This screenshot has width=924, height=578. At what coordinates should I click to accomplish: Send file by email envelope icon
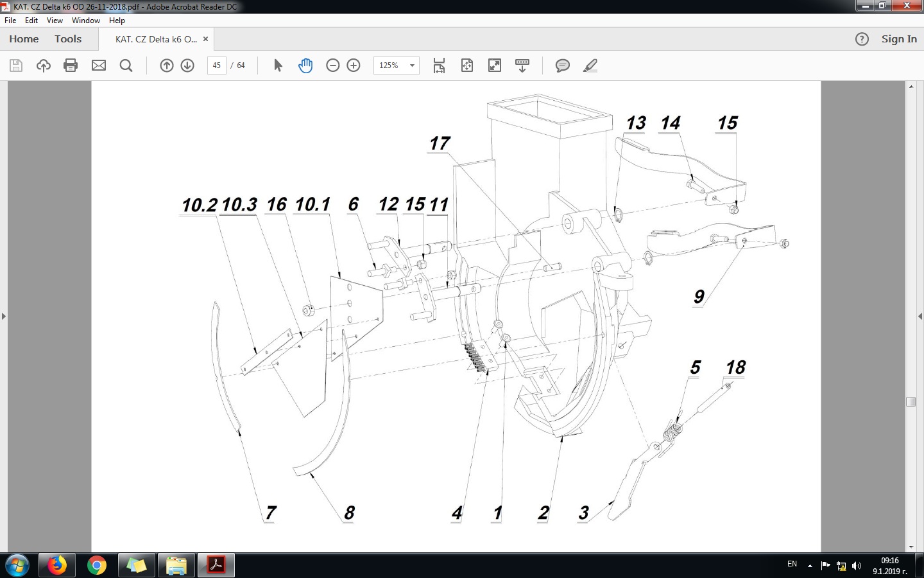click(99, 66)
